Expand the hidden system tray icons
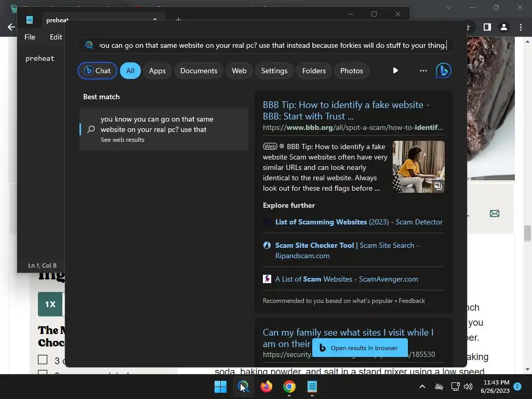Screen dimensions: 532x399 (x=422, y=387)
